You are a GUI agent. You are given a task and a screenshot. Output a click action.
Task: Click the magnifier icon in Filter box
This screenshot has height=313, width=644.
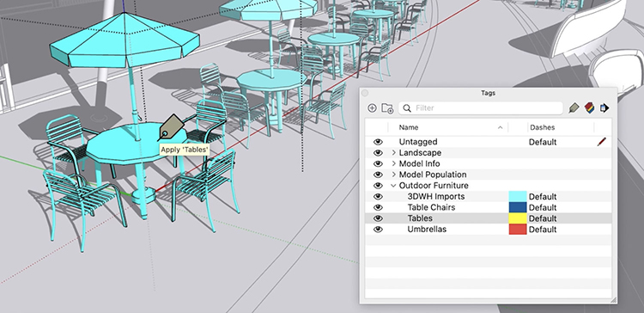coord(407,108)
